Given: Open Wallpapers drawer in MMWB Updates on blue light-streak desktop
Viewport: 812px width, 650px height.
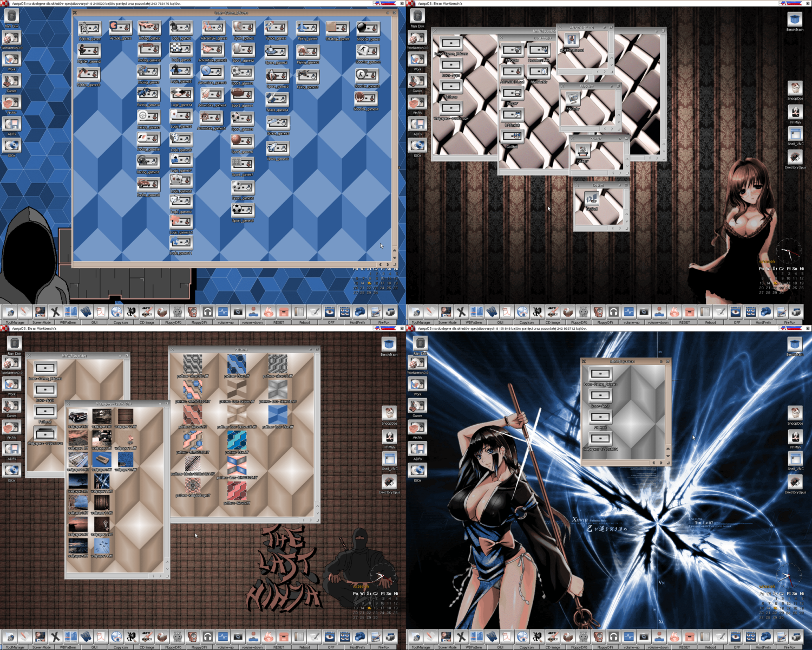Looking at the screenshot, I should click(600, 438).
